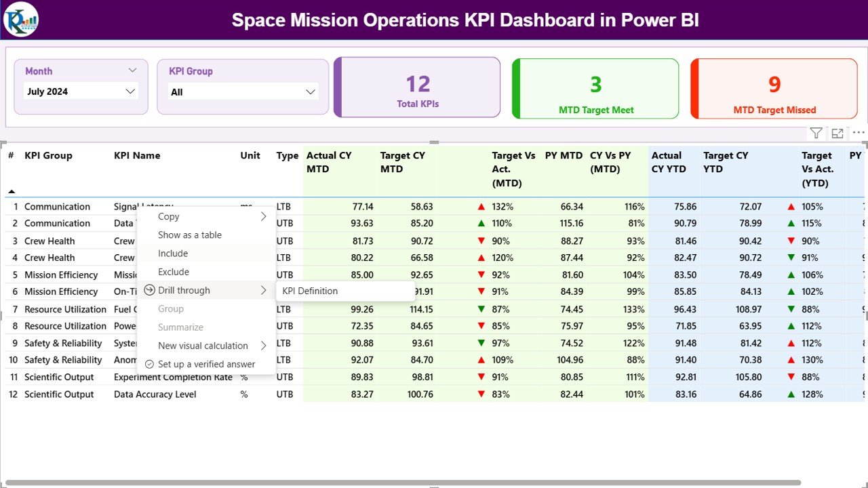The width and height of the screenshot is (868, 488).
Task: Open the KPI Group All dropdown
Action: (243, 92)
